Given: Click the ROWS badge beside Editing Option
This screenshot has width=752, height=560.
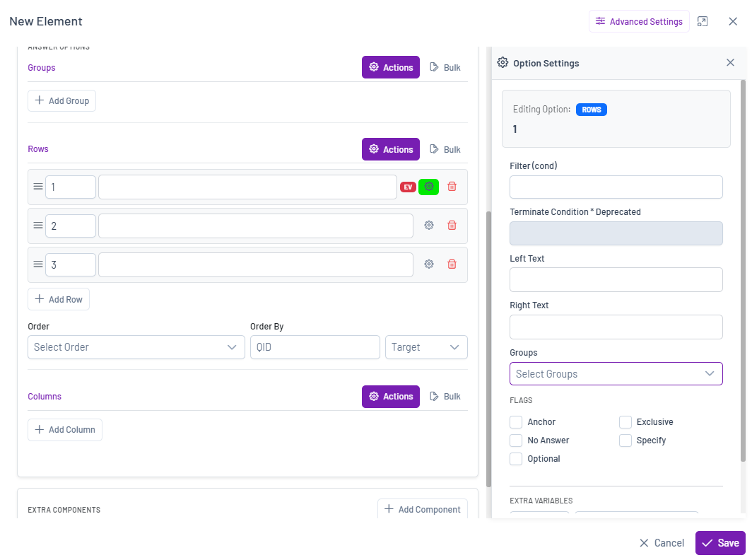Looking at the screenshot, I should coord(592,110).
